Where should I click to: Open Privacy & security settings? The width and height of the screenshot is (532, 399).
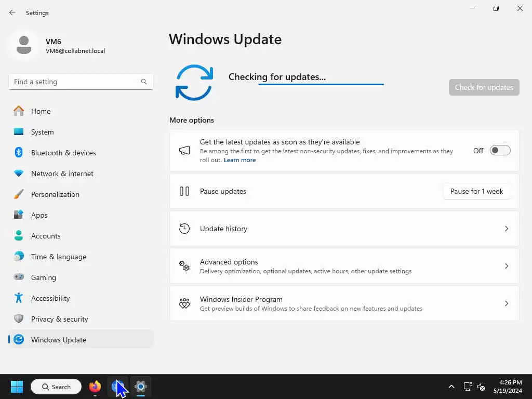click(x=81, y=318)
